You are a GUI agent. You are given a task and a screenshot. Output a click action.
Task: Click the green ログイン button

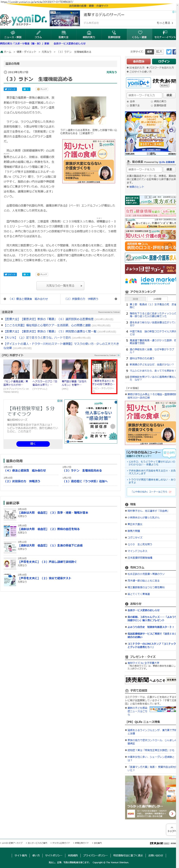164,61
